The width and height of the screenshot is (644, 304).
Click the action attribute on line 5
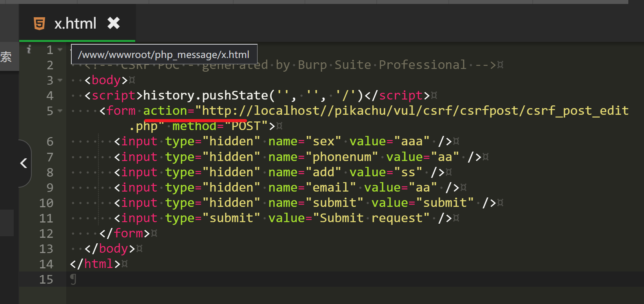click(165, 110)
